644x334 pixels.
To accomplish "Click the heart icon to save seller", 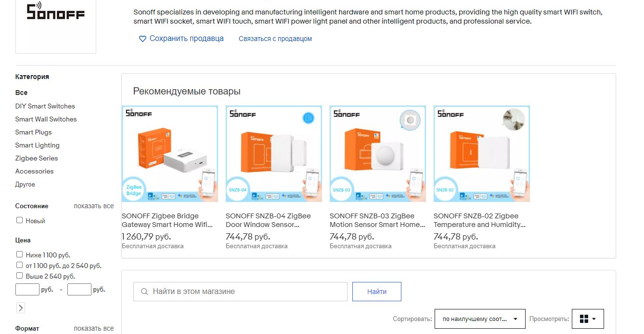I will (x=142, y=39).
